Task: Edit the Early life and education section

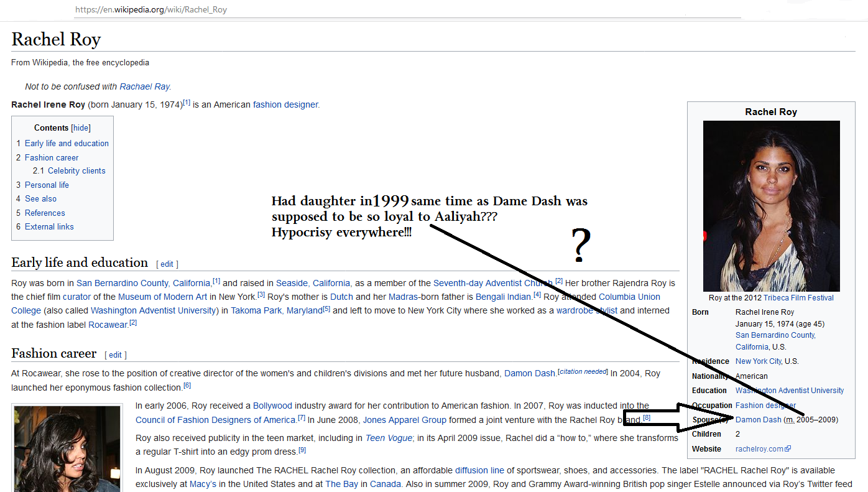Action: [x=167, y=264]
